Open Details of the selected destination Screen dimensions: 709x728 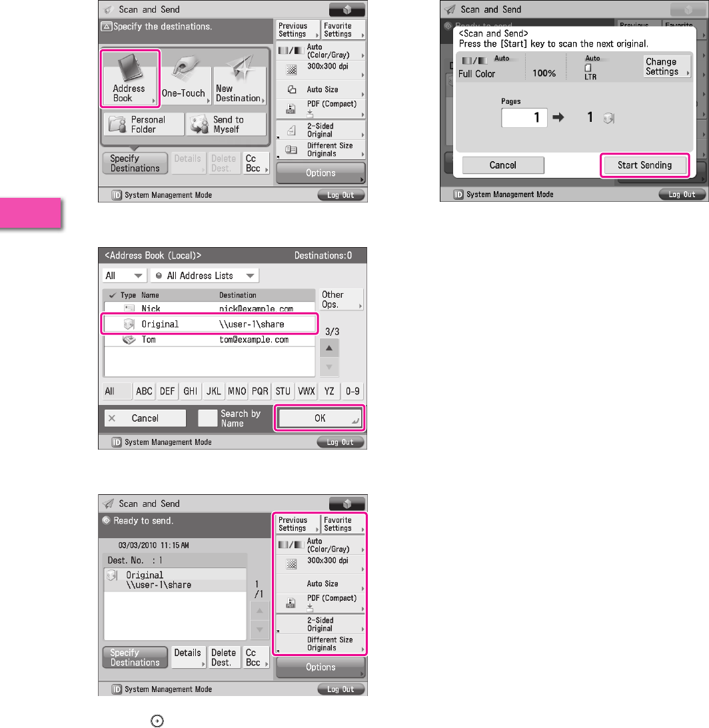[x=189, y=657]
